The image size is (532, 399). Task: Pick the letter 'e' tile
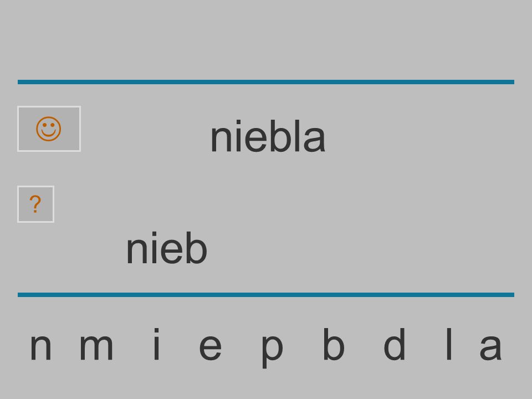pyautogui.click(x=211, y=347)
